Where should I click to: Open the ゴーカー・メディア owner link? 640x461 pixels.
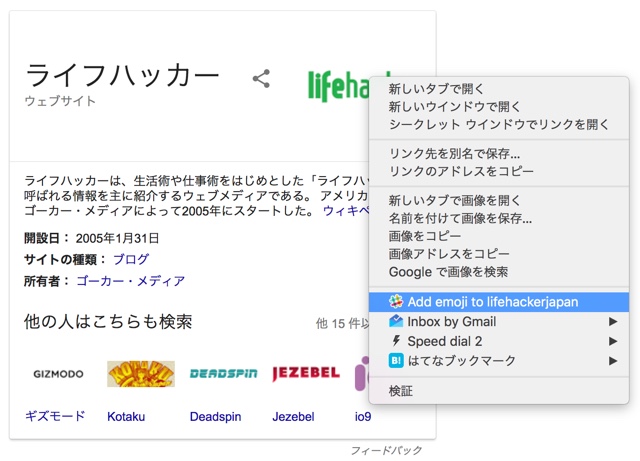(x=131, y=281)
